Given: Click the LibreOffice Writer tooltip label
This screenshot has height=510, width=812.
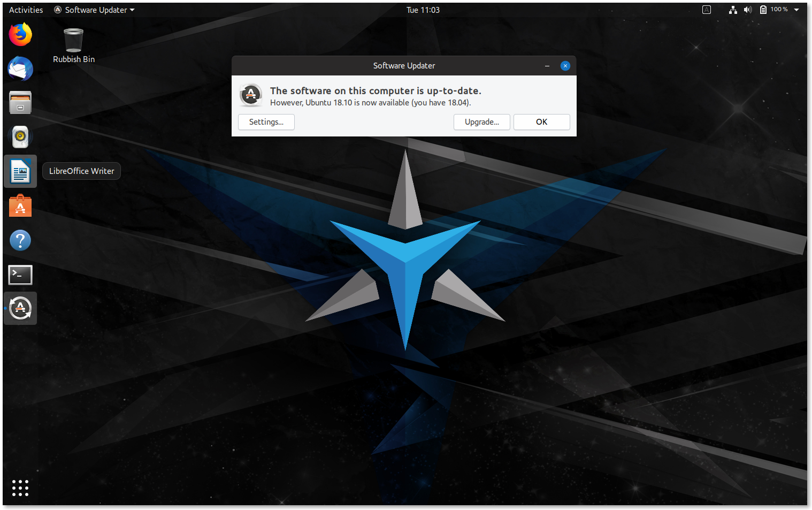Looking at the screenshot, I should coord(81,171).
